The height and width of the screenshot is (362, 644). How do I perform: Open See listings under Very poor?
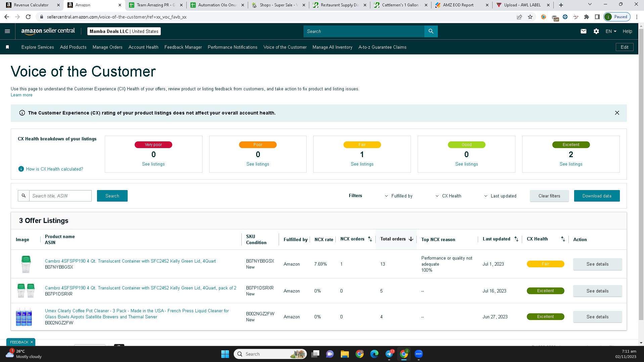[x=153, y=164]
